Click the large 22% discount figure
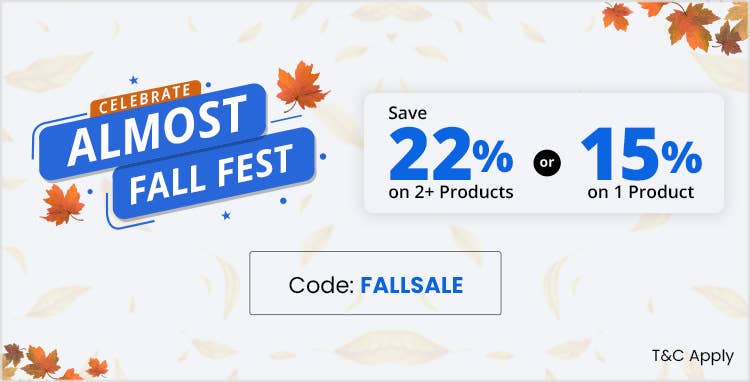 coord(451,153)
